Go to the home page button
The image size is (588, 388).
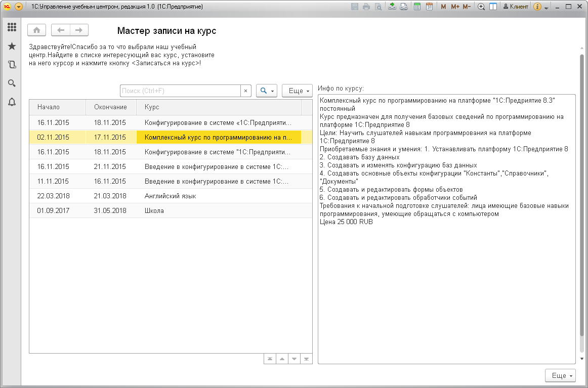click(36, 30)
